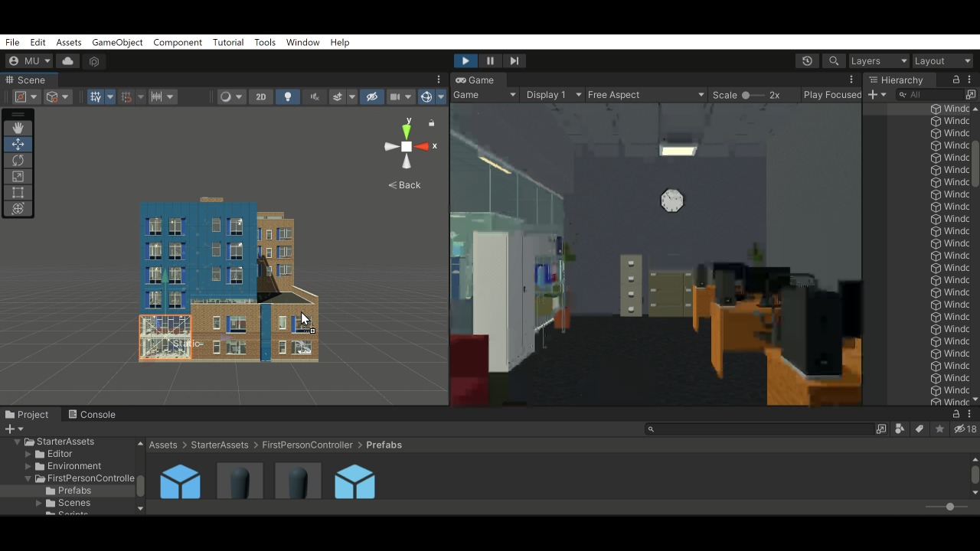Open the Gizmos dropdown arrow
This screenshot has width=980, height=551.
(441, 96)
